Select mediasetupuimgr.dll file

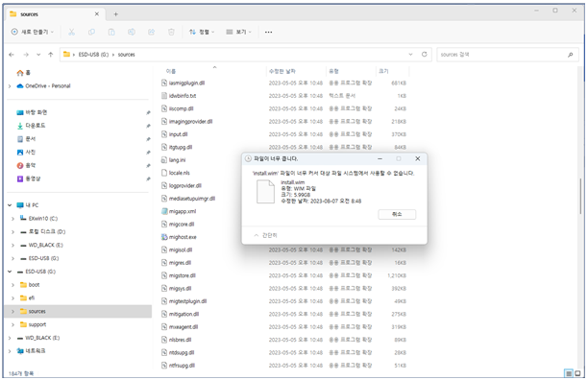click(x=188, y=199)
